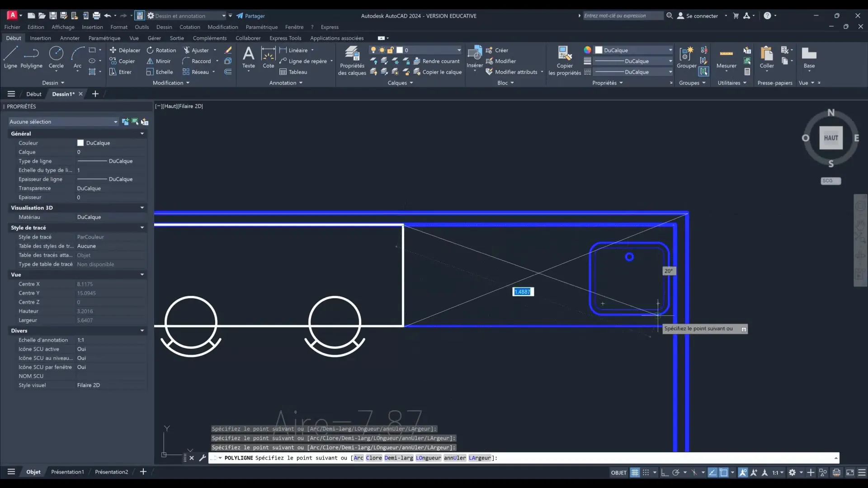The width and height of the screenshot is (868, 488).
Task: Toggle snap mode dots icon
Action: [x=646, y=472]
